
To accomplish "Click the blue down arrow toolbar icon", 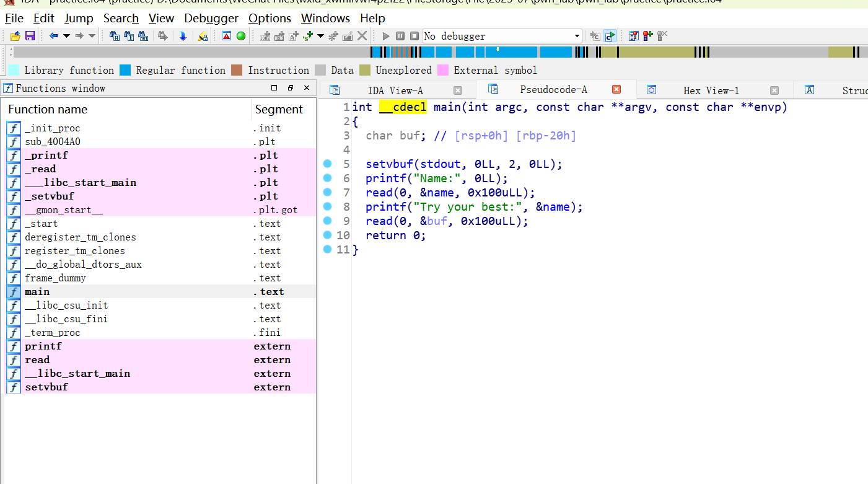I will pyautogui.click(x=183, y=36).
